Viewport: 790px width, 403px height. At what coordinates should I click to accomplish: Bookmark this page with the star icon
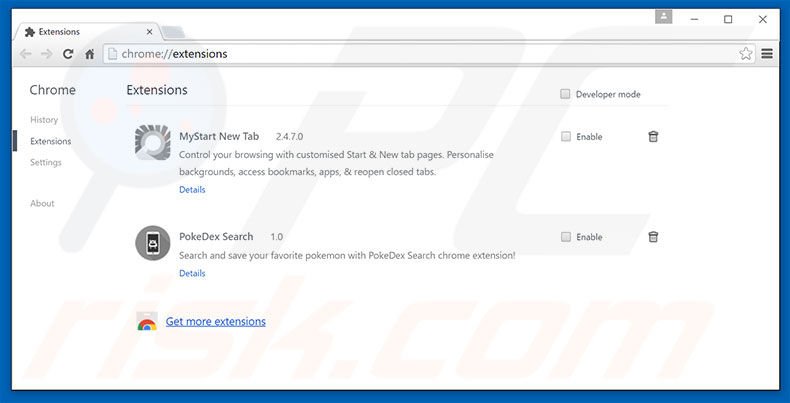[745, 54]
